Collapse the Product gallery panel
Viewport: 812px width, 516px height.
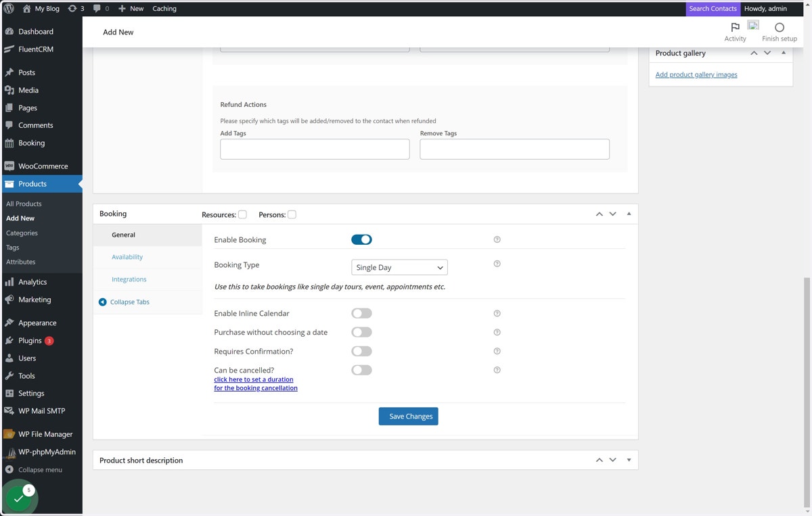click(784, 53)
